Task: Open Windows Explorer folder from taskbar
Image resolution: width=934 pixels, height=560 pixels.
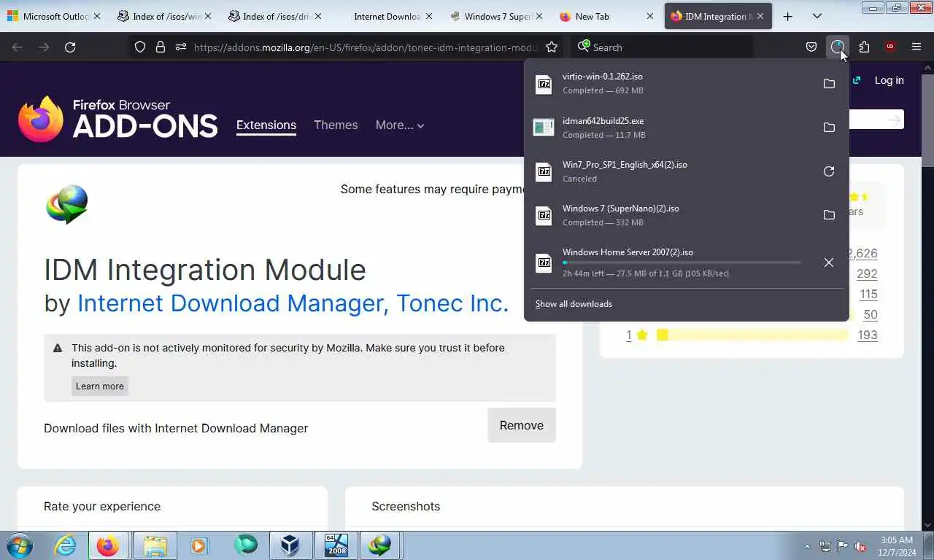Action: 155,545
